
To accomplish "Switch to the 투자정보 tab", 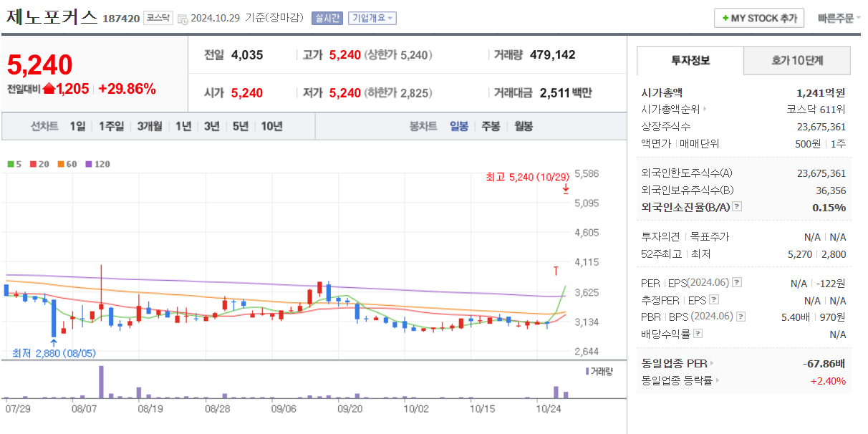I will 690,61.
